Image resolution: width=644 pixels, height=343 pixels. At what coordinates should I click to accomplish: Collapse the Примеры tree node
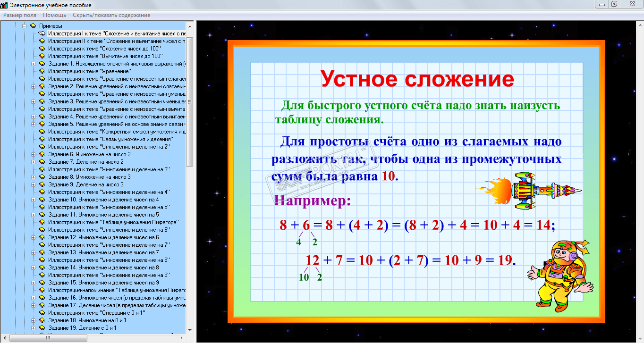[x=24, y=26]
